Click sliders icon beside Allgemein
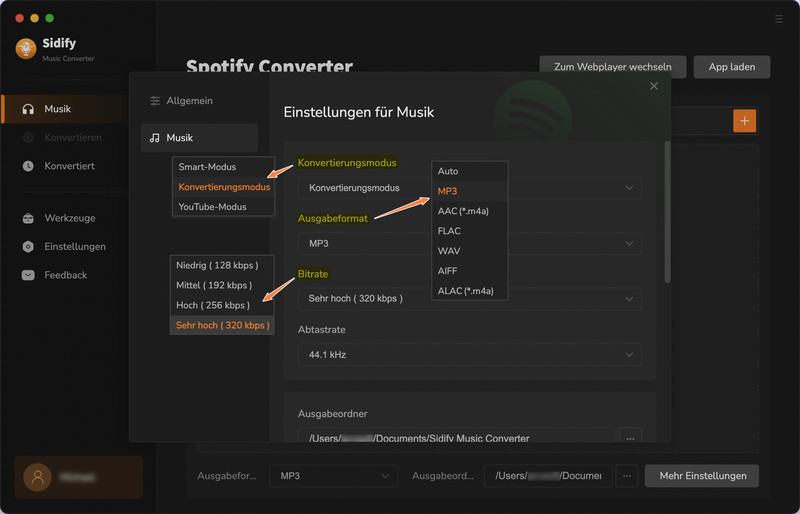This screenshot has width=800, height=514. (x=155, y=101)
